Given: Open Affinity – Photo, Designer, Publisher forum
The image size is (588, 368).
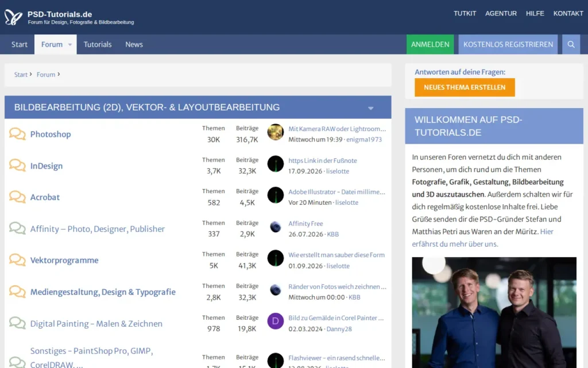Looking at the screenshot, I should [97, 229].
